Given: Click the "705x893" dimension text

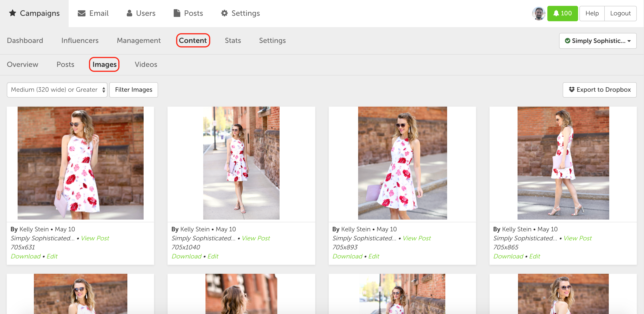Looking at the screenshot, I should coord(345,247).
